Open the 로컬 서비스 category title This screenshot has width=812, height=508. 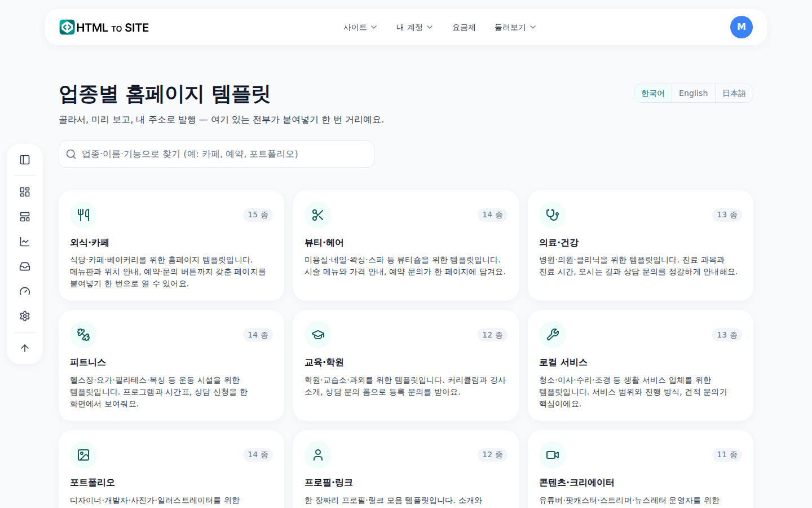point(563,362)
